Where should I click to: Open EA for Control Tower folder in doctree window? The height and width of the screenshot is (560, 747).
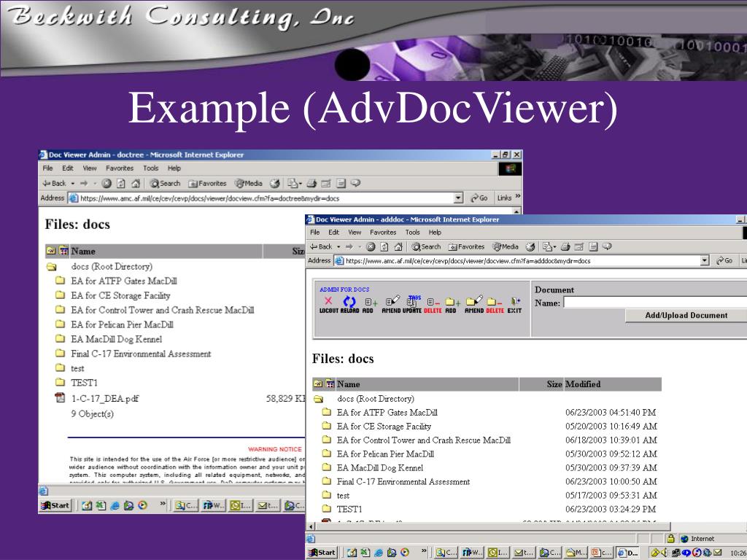coord(163,310)
